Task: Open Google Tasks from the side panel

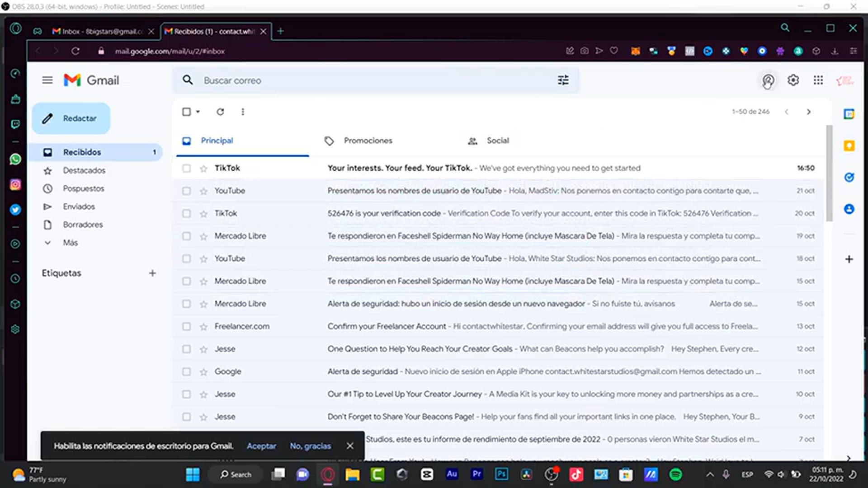Action: tap(849, 178)
